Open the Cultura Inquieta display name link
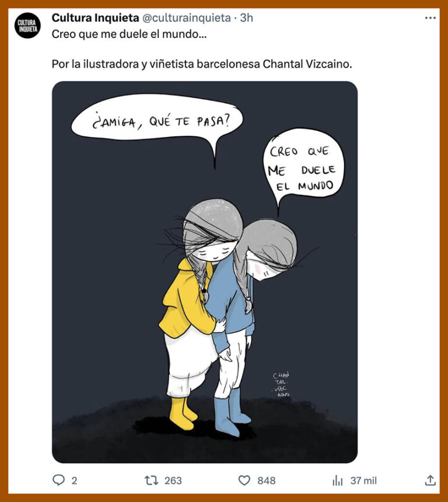Viewport: 448px width, 502px height. 95,17
